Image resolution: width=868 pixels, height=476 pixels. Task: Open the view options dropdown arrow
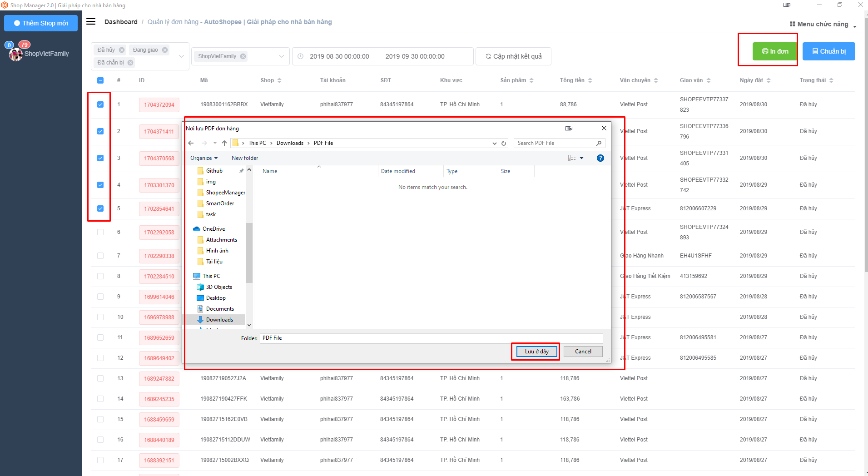pyautogui.click(x=581, y=158)
